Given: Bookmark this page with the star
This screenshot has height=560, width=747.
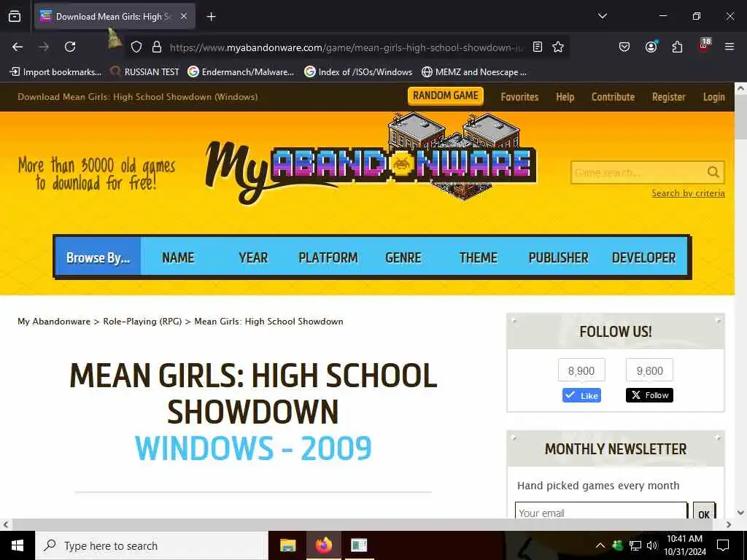Looking at the screenshot, I should tap(558, 47).
